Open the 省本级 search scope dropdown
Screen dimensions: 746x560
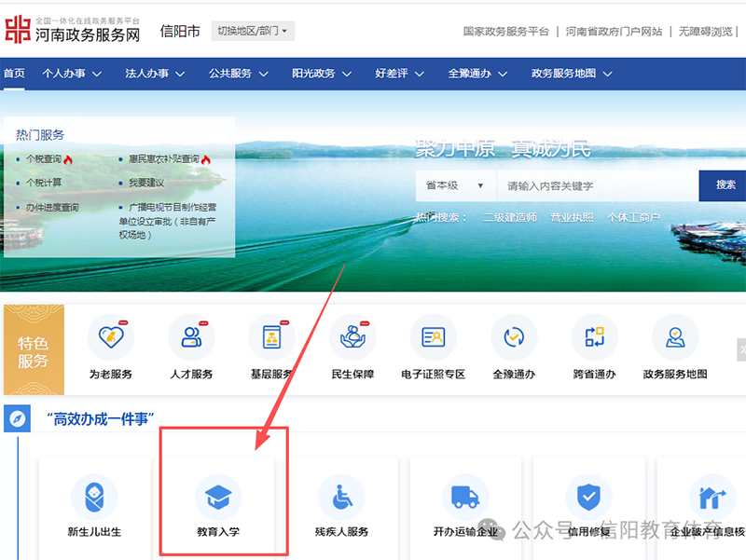456,185
